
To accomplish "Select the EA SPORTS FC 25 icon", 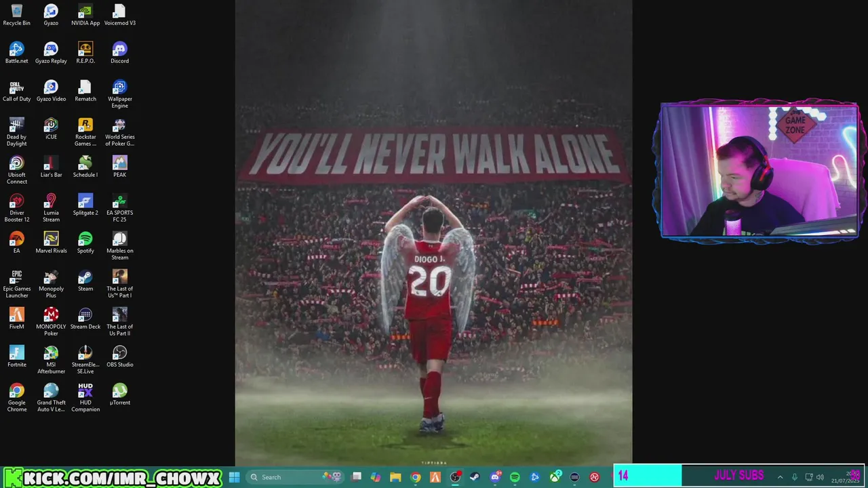I will [119, 208].
